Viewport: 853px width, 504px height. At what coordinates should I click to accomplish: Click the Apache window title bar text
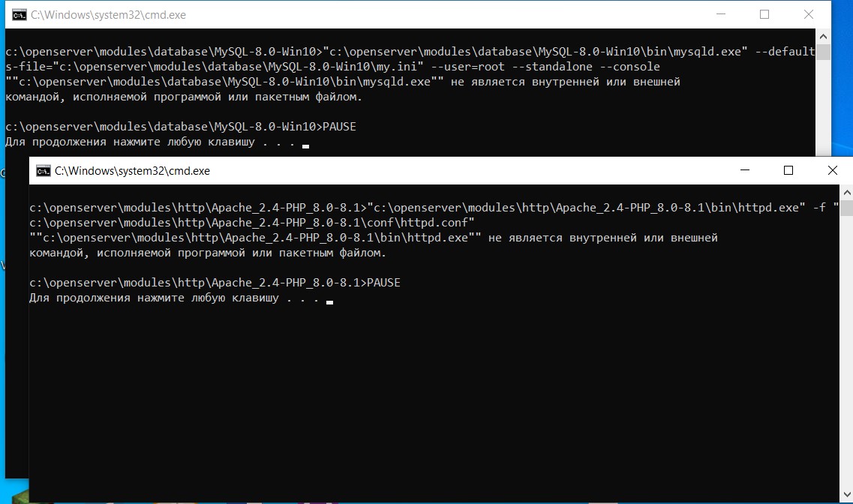[x=132, y=171]
